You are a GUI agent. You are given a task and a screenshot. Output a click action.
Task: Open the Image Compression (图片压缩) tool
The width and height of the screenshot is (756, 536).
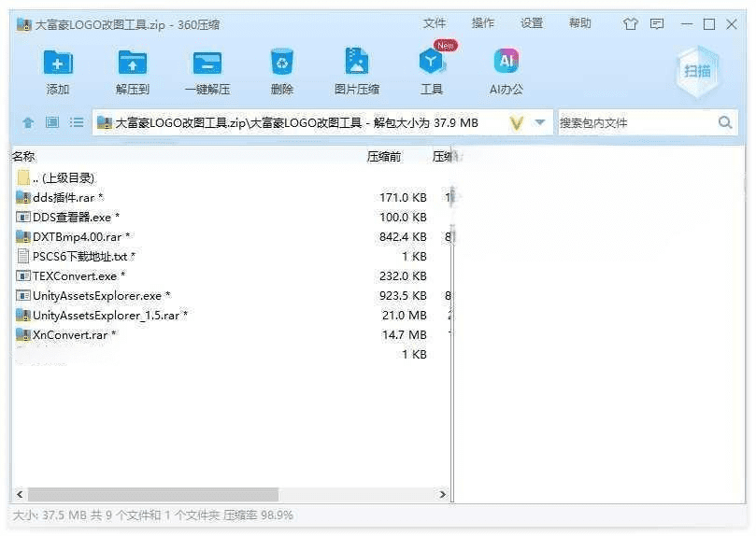[356, 63]
